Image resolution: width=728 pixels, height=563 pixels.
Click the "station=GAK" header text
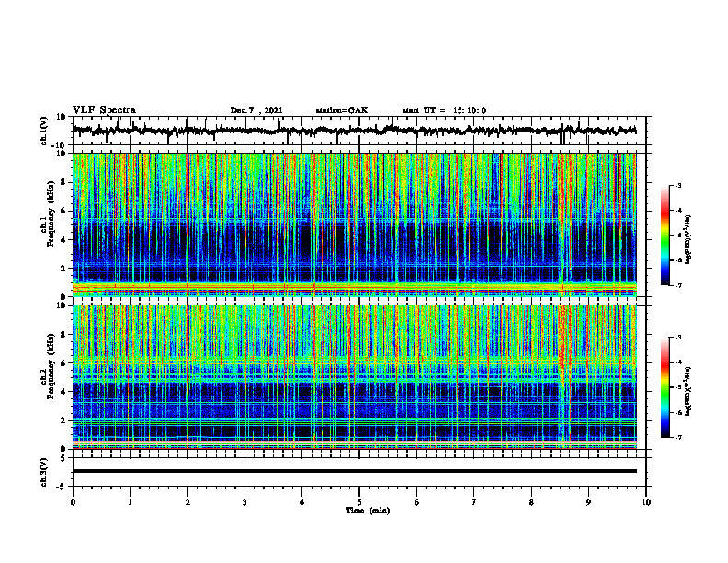click(342, 110)
